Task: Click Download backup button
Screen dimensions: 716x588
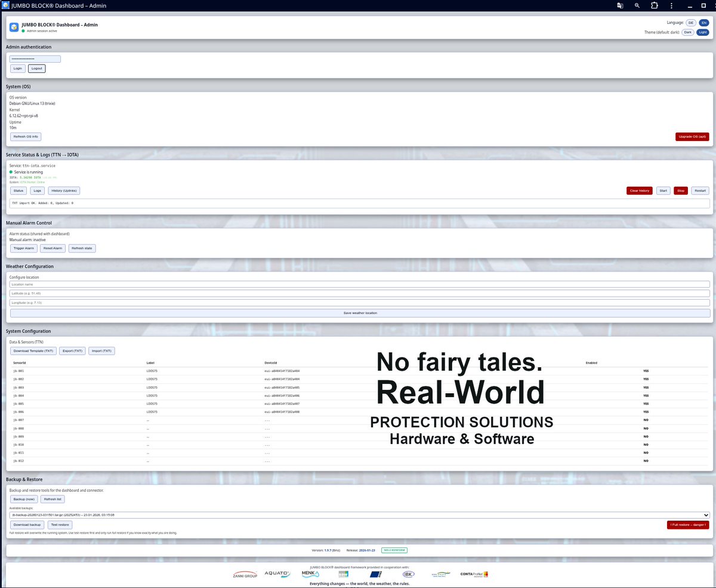Action: 27,525
